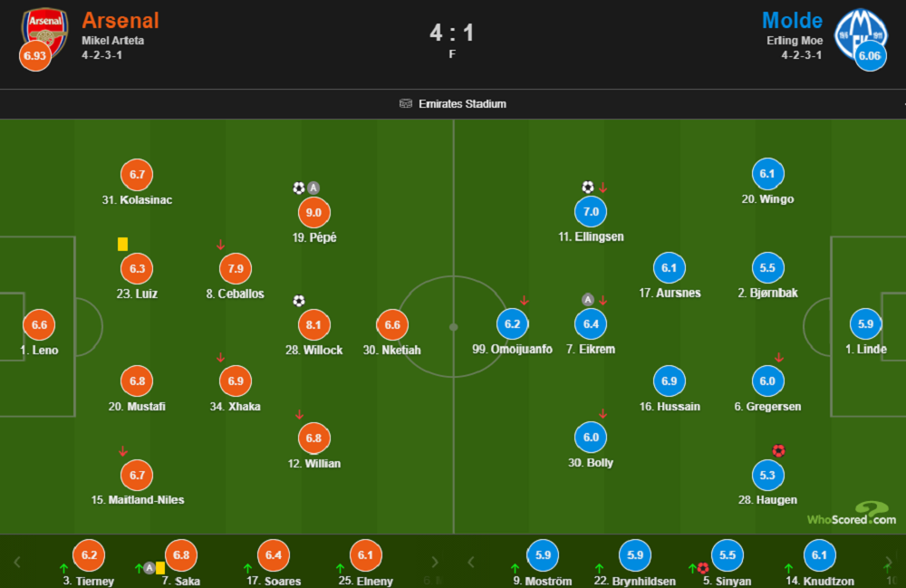Click the red own-goal ball above Haugen
Image resolution: width=906 pixels, height=588 pixels.
click(777, 450)
